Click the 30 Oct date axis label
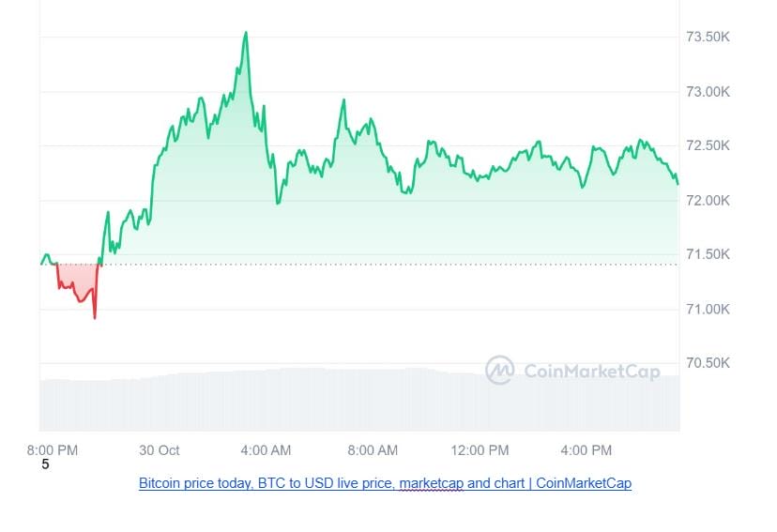The height and width of the screenshot is (532, 777). (160, 450)
